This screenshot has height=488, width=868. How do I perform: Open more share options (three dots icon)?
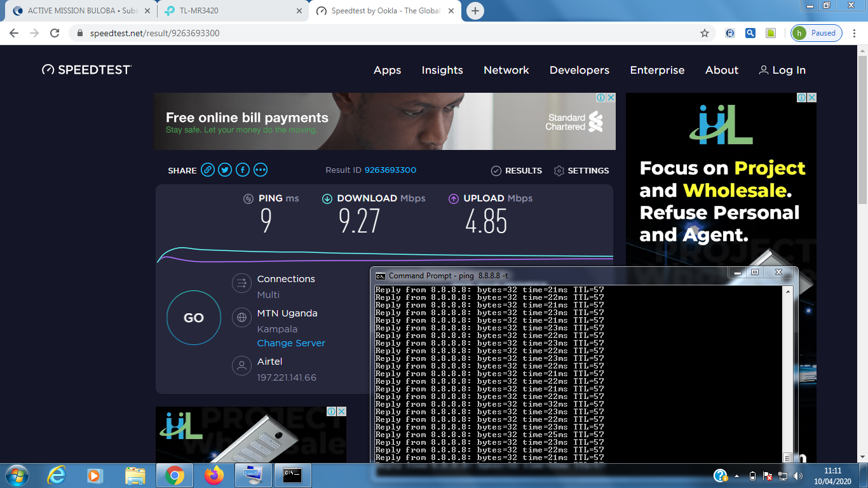point(261,170)
